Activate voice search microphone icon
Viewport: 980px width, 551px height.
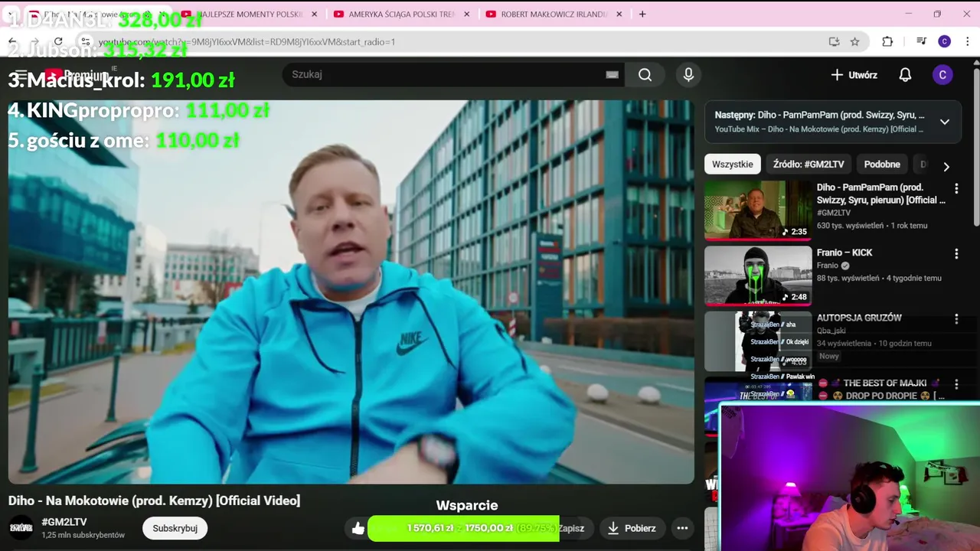coord(688,74)
